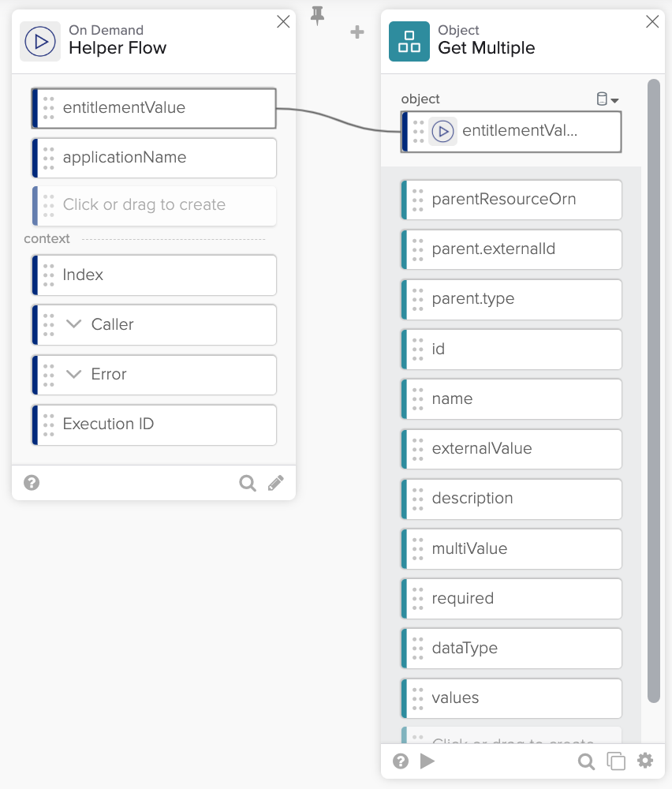This screenshot has width=672, height=789.
Task: Open the object field type dropdown
Action: pos(607,99)
